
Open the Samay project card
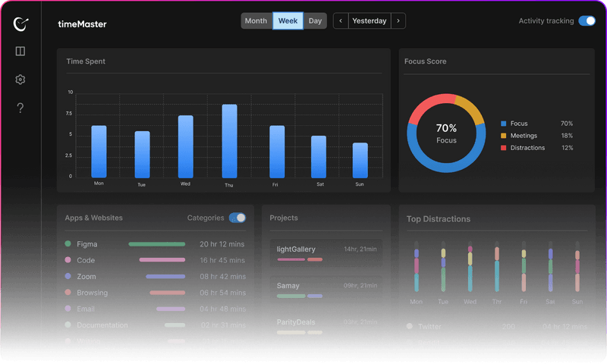click(x=326, y=290)
